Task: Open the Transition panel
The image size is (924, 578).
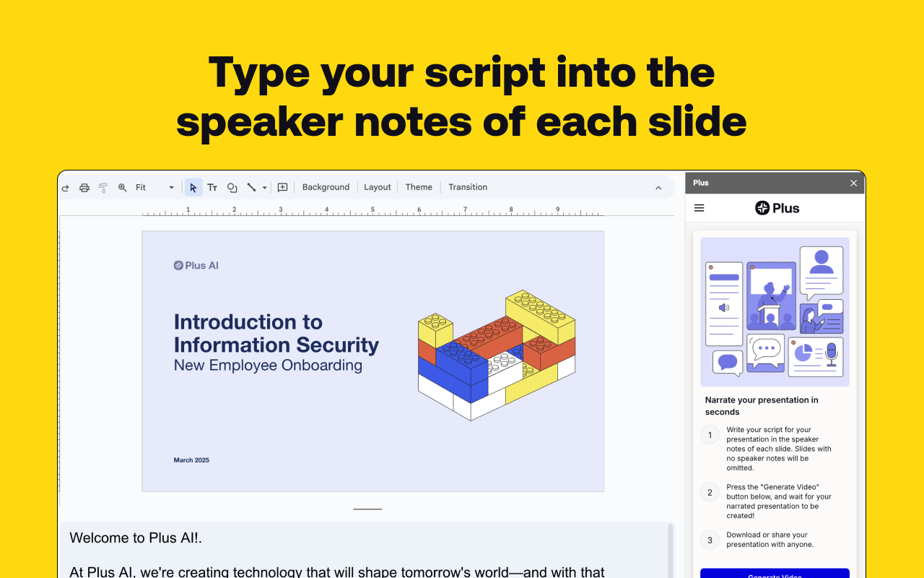Action: [468, 187]
